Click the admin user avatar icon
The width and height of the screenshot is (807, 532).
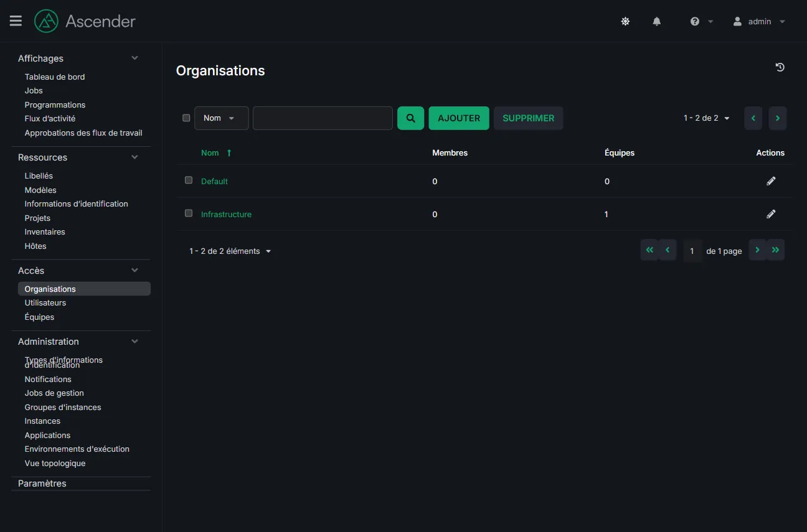737,21
